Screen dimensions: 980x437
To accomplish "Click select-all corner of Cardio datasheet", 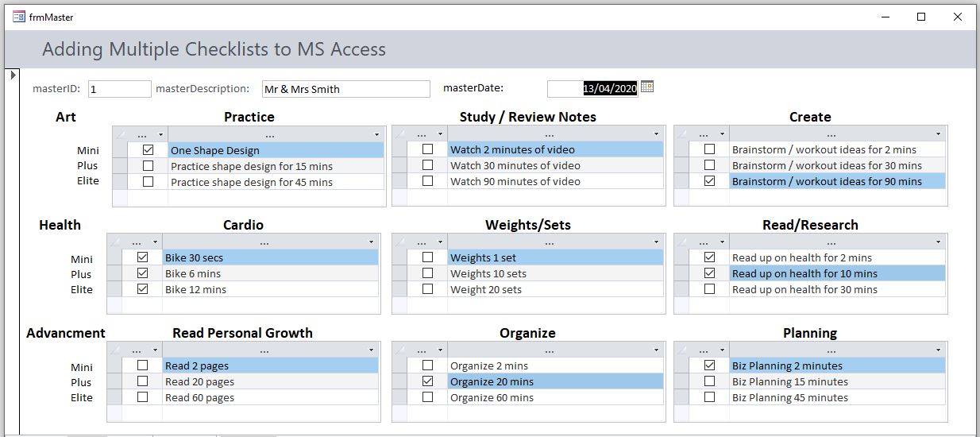I will 114,242.
